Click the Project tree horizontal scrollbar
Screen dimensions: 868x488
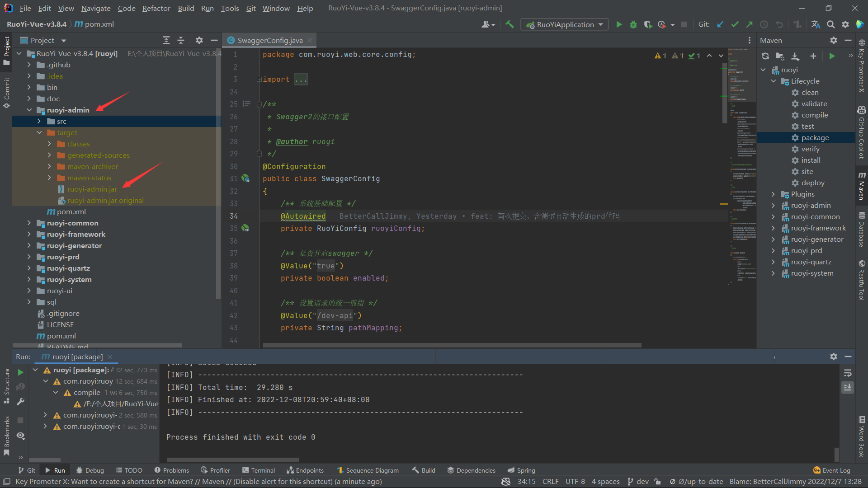tap(98, 345)
